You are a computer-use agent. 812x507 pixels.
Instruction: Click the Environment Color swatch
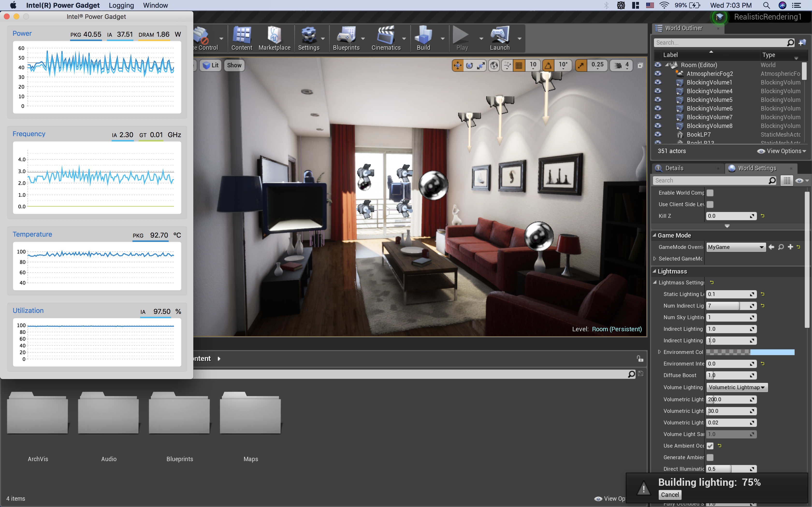pyautogui.click(x=750, y=352)
